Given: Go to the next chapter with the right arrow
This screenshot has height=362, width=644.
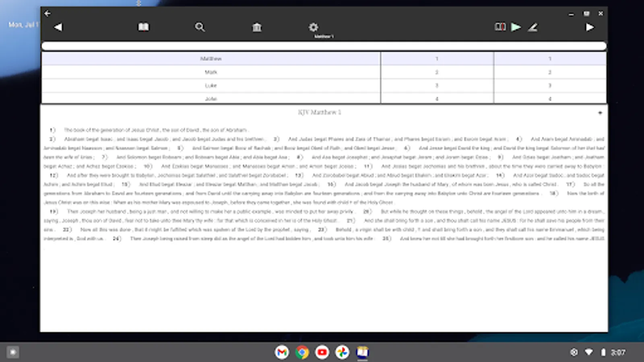Looking at the screenshot, I should pyautogui.click(x=590, y=27).
